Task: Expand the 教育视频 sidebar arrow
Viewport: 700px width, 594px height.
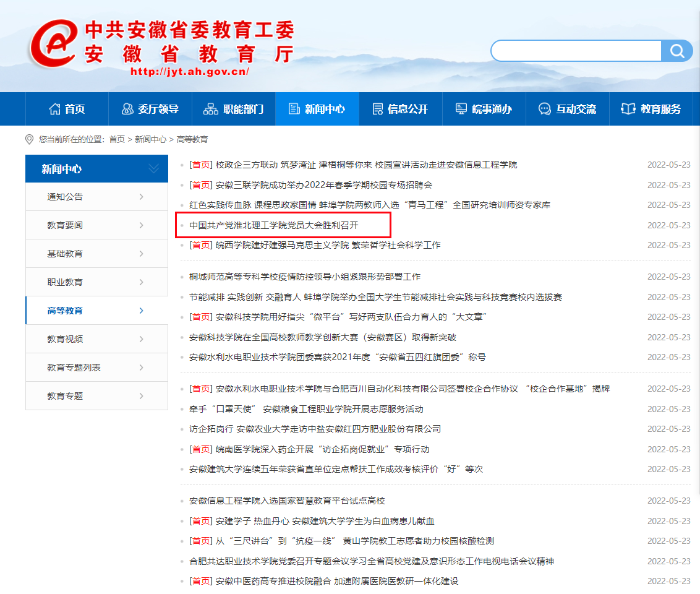Action: click(142, 339)
